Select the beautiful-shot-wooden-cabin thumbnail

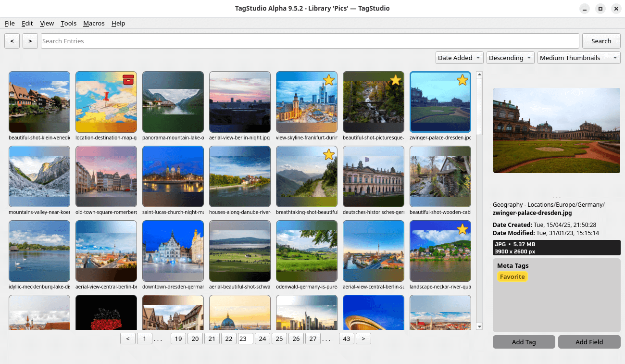click(440, 176)
